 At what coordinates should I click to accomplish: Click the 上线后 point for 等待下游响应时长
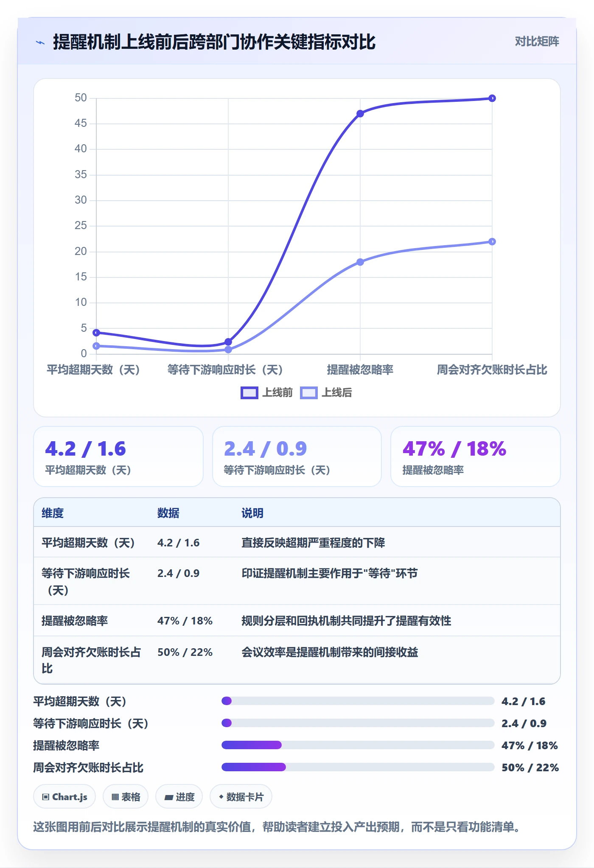tap(228, 350)
